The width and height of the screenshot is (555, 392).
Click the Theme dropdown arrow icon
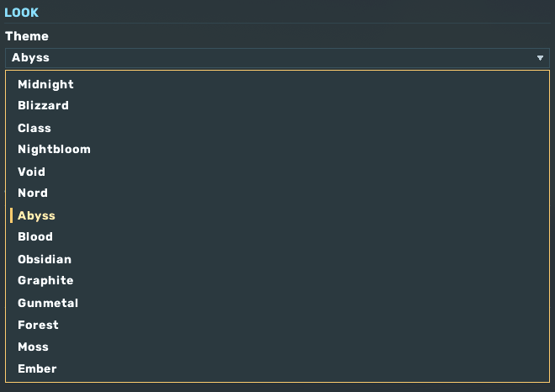pyautogui.click(x=540, y=58)
